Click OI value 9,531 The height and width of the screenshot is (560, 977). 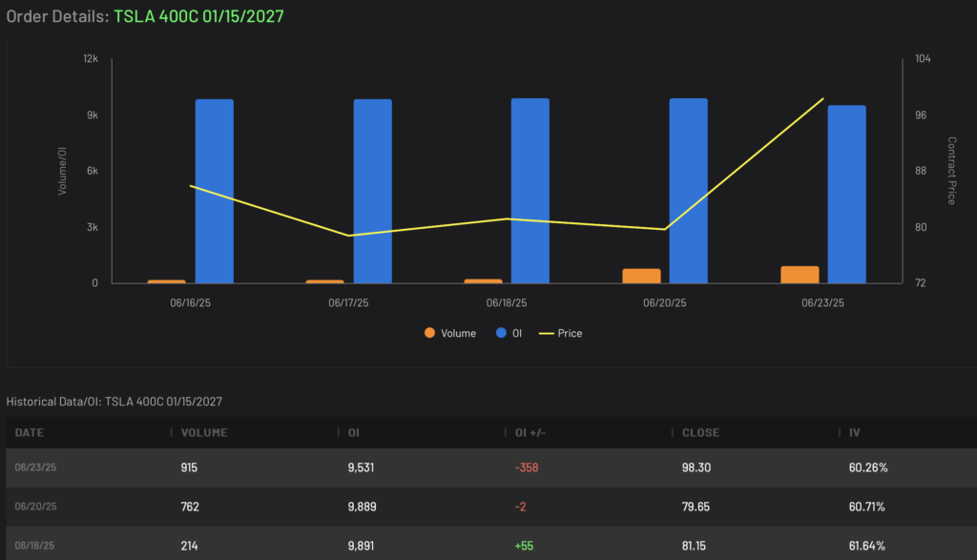tap(361, 467)
